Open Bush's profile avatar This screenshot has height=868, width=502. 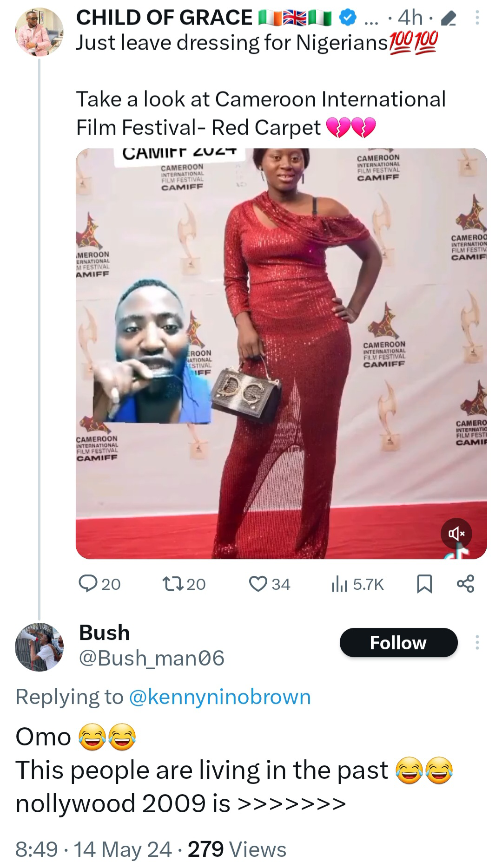[x=39, y=647]
